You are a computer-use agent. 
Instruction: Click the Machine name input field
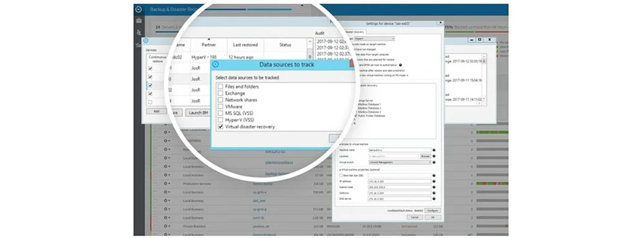pyautogui.click(x=400, y=150)
